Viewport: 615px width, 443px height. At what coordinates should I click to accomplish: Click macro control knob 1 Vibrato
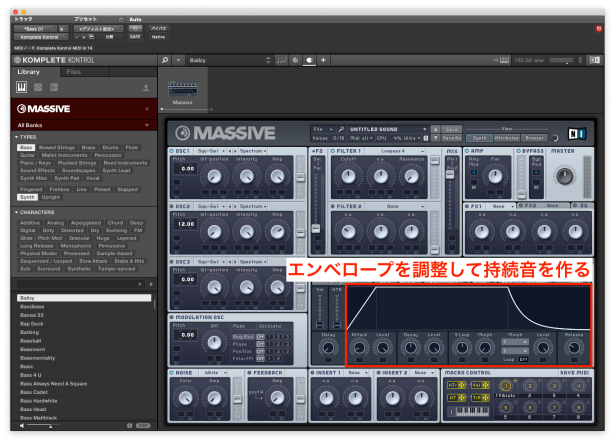504,386
